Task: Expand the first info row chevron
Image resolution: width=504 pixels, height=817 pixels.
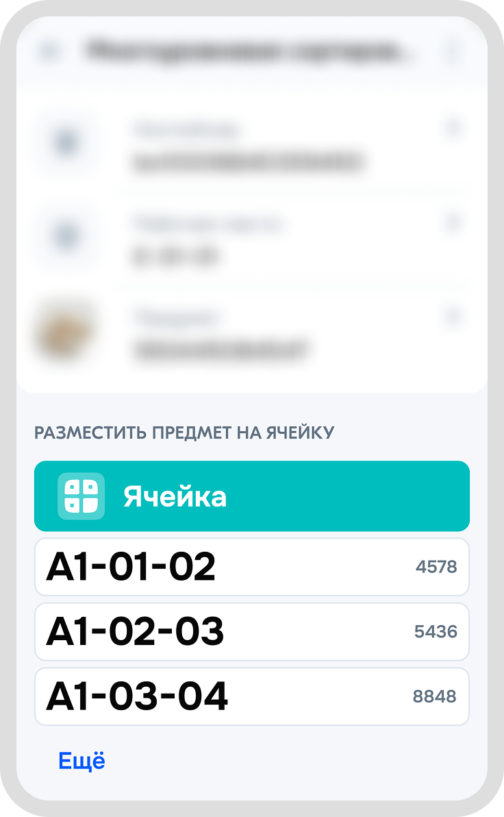Action: click(x=453, y=127)
